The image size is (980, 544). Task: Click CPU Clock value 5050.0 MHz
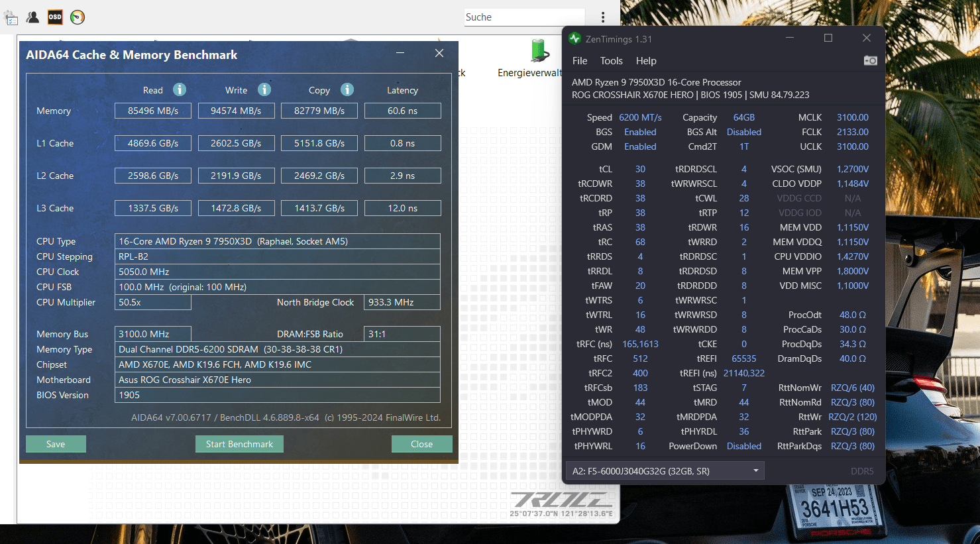277,272
